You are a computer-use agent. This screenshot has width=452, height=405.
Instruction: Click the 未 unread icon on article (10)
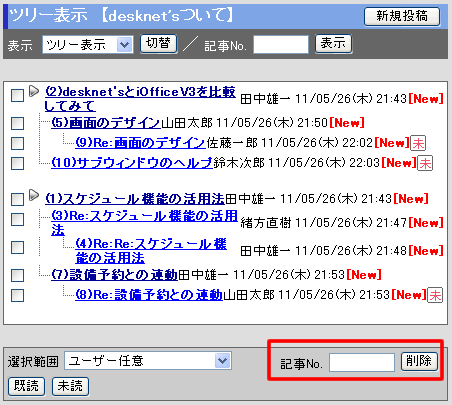[425, 163]
